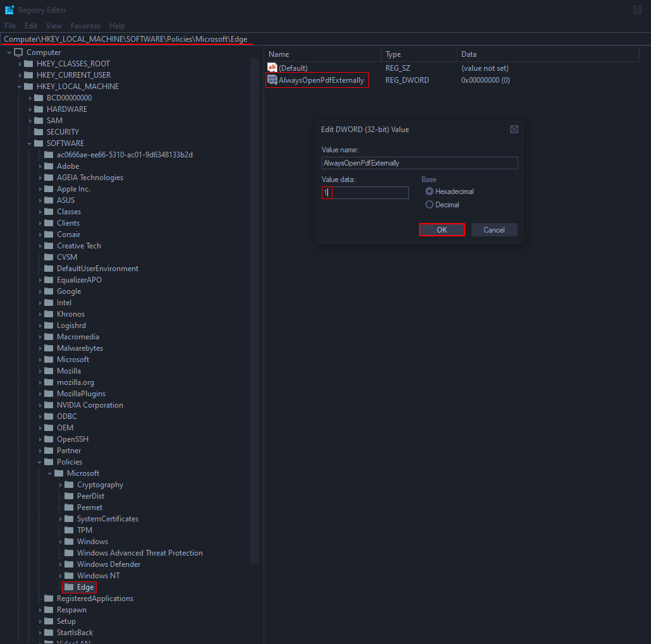Click the Apple Inc. folder icon
Viewport: 651px width, 644px height.
click(x=49, y=188)
